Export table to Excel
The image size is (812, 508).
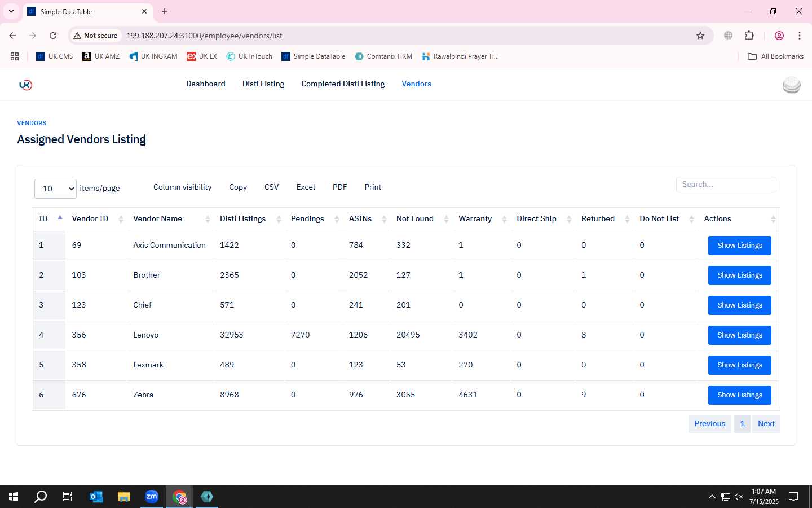[x=306, y=187]
